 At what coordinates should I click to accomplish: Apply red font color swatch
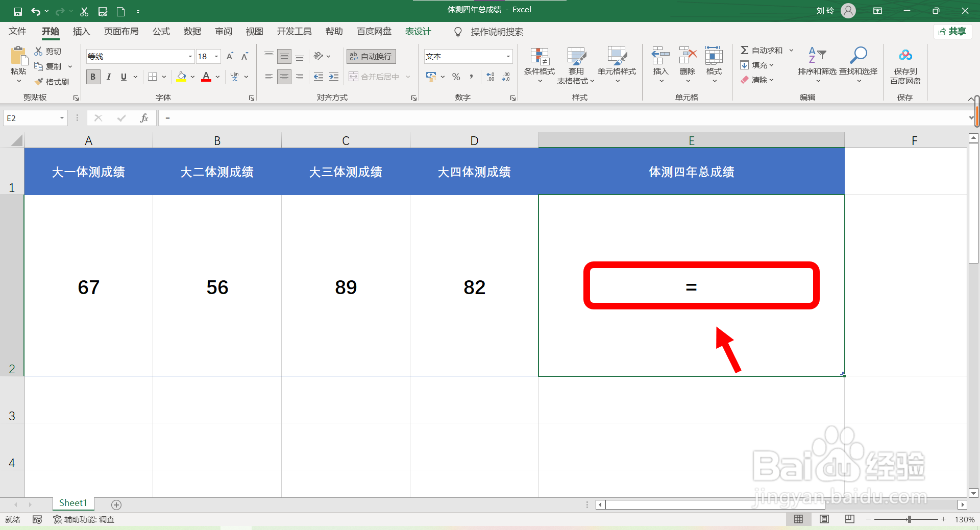(x=206, y=77)
